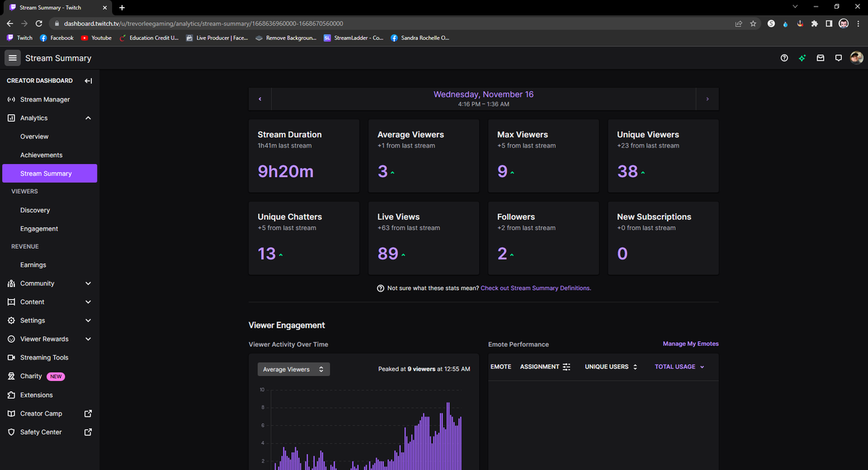
Task: Open the green sparkle Twitch icon
Action: (x=802, y=58)
